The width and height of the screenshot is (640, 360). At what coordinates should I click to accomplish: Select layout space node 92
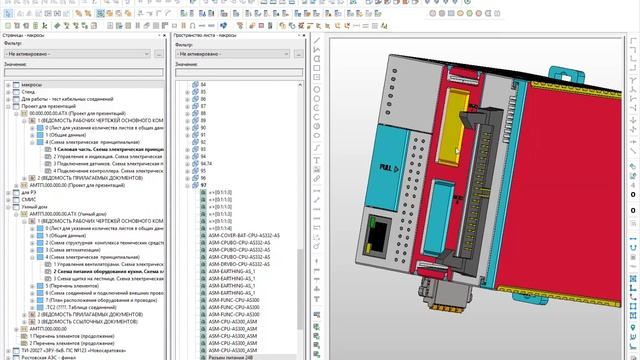pyautogui.click(x=203, y=142)
